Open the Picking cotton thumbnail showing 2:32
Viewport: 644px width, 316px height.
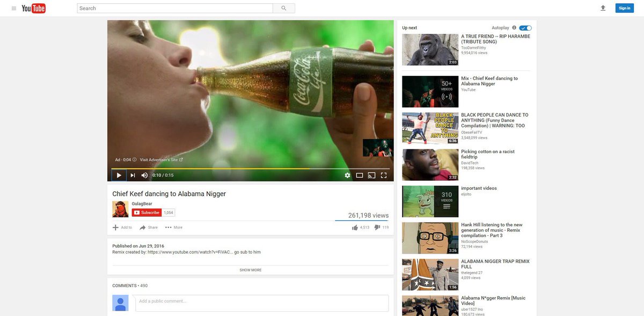pyautogui.click(x=430, y=165)
